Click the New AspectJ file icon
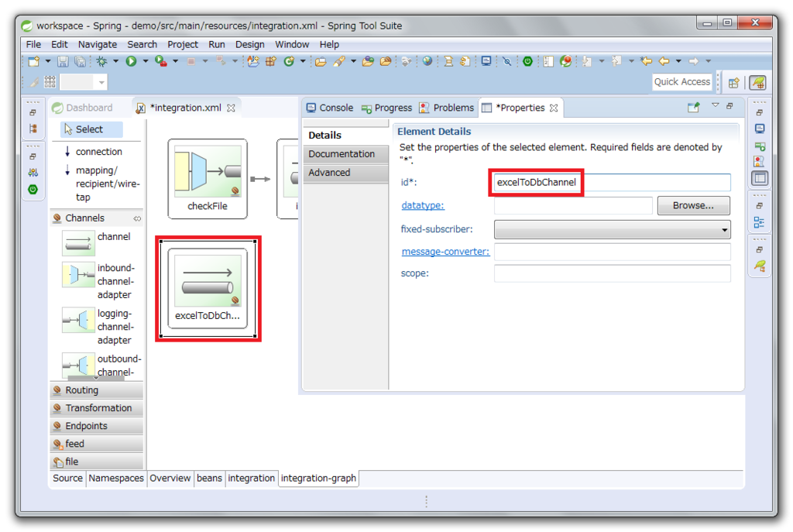This screenshot has width=793, height=532. tap(253, 62)
